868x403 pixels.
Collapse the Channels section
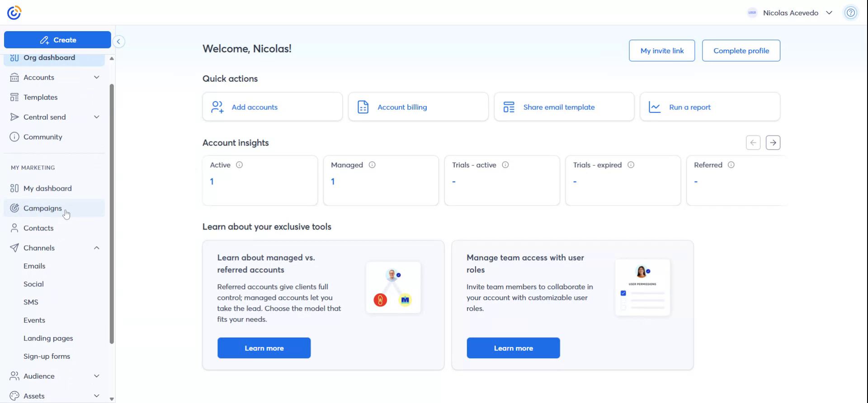[x=96, y=248]
